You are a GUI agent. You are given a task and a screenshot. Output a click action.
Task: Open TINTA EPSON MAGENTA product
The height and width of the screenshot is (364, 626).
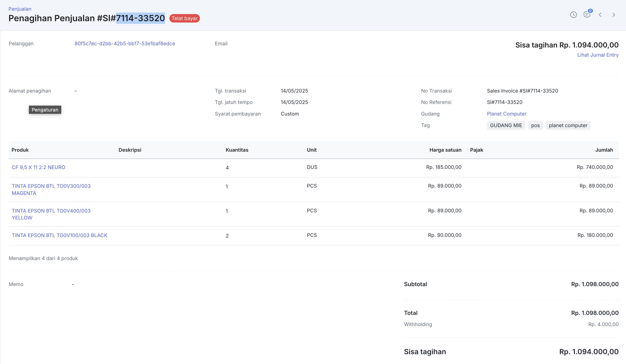51,189
